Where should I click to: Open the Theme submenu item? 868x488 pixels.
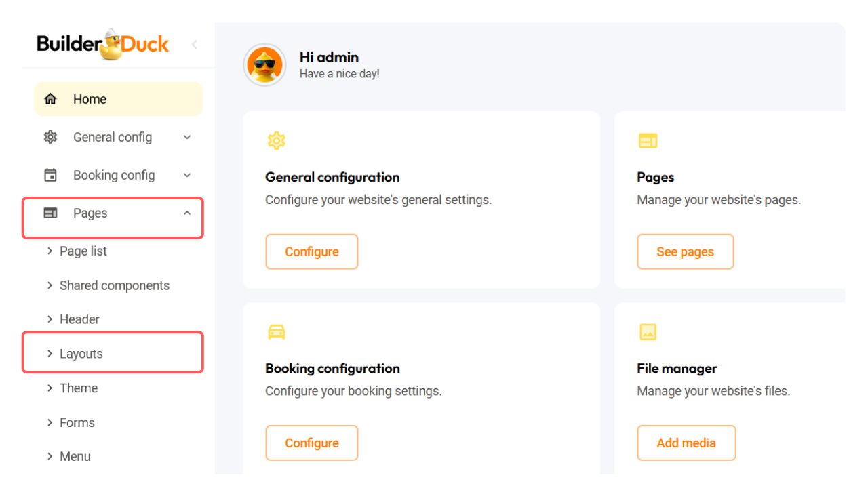[x=79, y=388]
